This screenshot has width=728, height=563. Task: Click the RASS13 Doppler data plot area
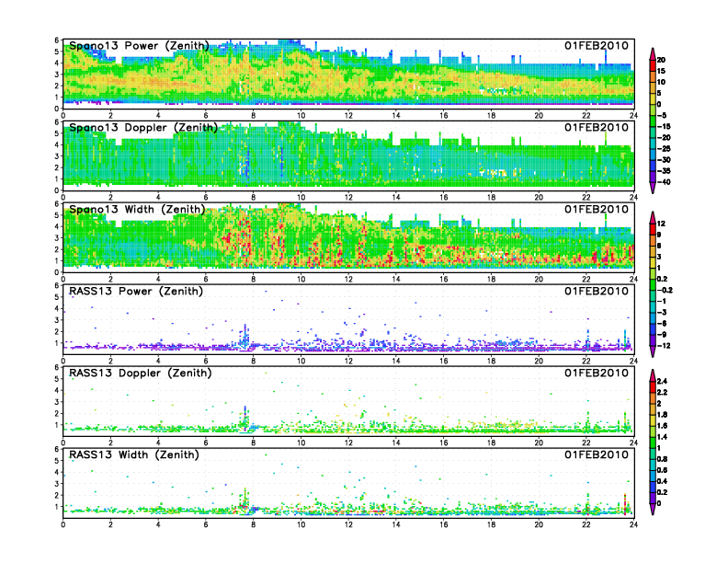(x=348, y=401)
